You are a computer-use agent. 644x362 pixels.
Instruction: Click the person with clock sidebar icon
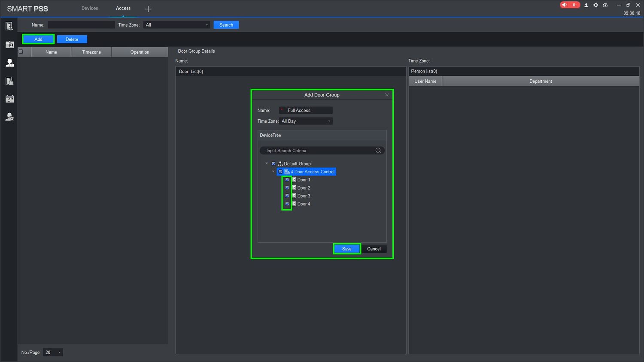tap(9, 117)
